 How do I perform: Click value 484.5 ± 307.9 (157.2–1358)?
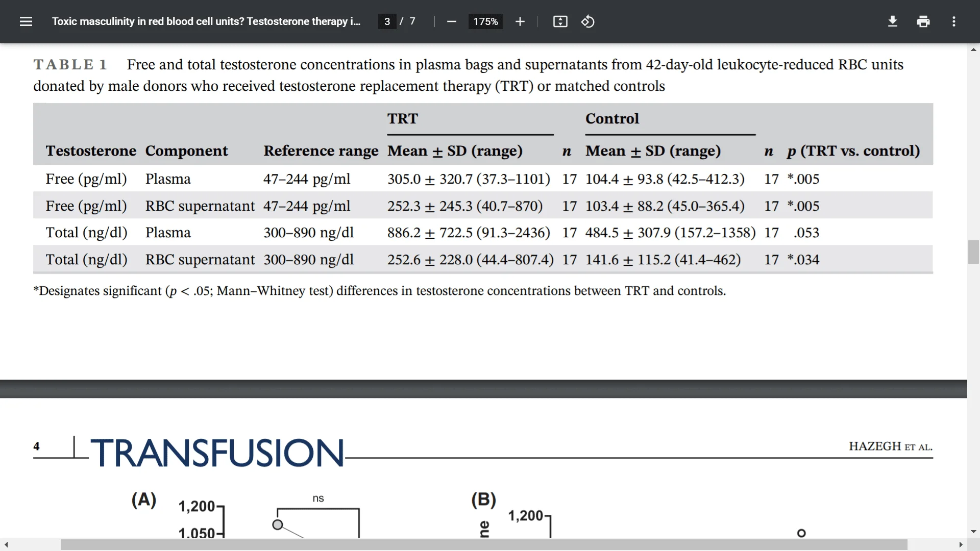[x=670, y=233]
